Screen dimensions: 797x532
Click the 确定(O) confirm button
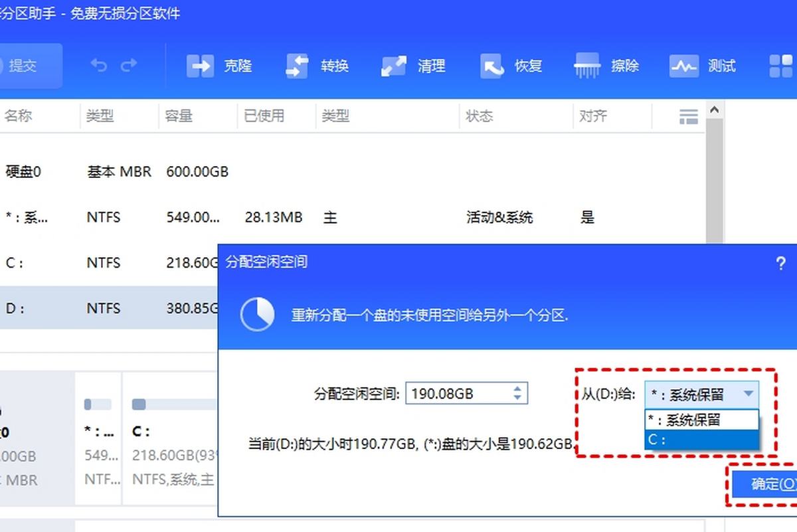coord(764,484)
